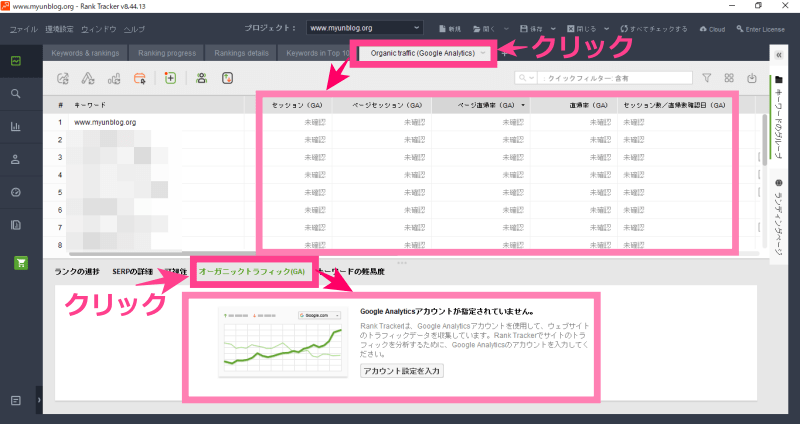The image size is (800, 424).
Task: Open the Keyword Research magnifier icon in sidebar
Action: tap(16, 94)
